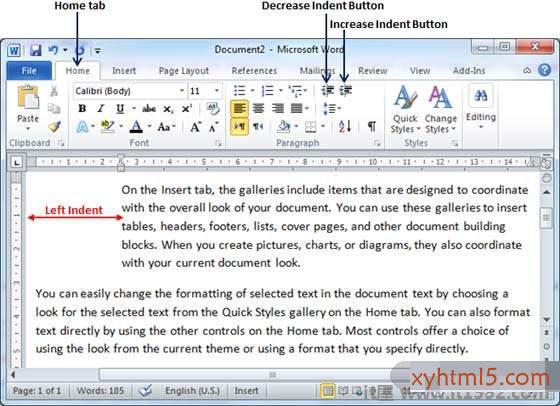The image size is (560, 406).
Task: Click the horizontal scrollbar thumb
Action: (x=272, y=375)
